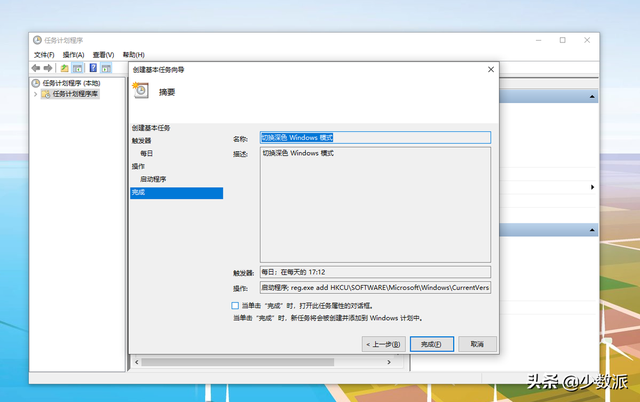The image size is (640, 402).
Task: Click the 名称 input field
Action: click(375, 138)
